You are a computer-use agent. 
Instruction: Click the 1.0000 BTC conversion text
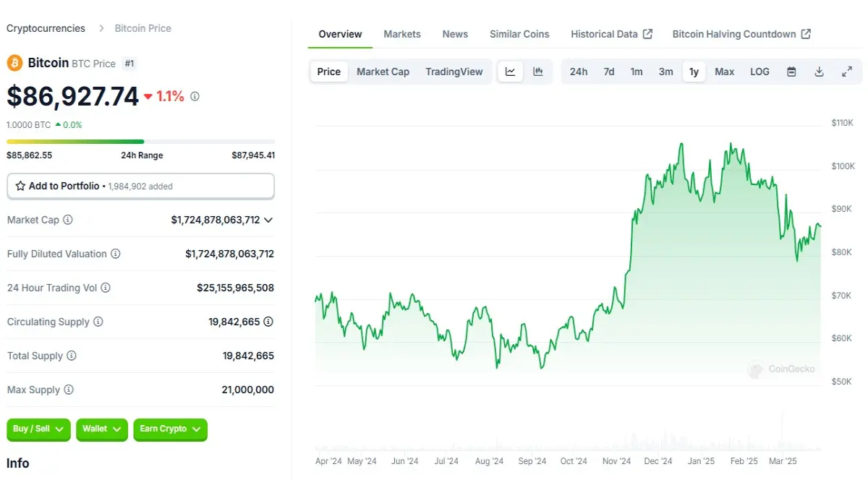point(28,125)
